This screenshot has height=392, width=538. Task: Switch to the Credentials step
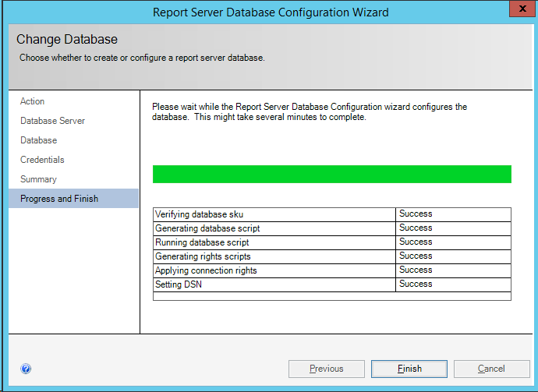coord(42,160)
